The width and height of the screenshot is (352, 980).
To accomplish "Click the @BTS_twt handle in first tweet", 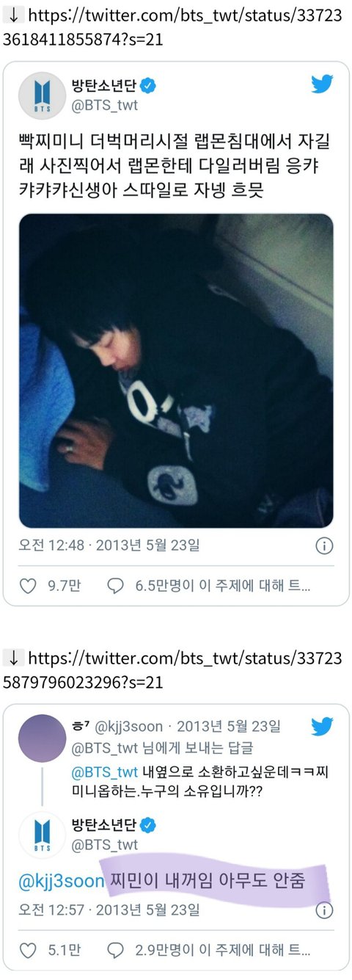I will [104, 106].
